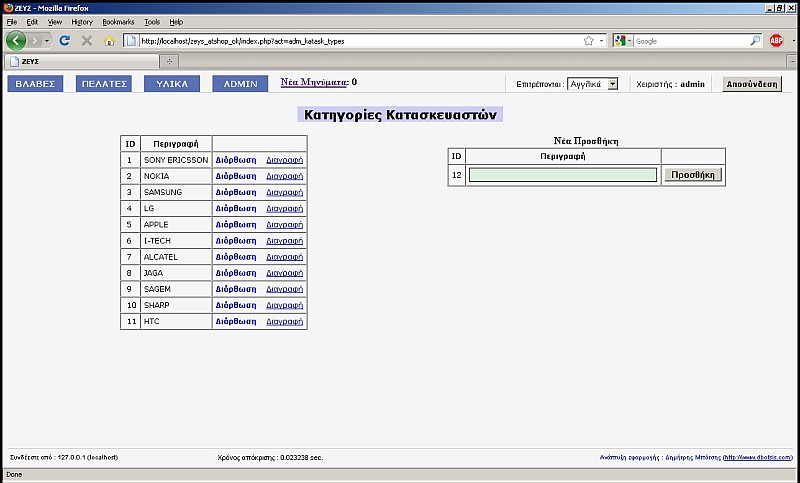Screen dimensions: 800x483
Task: Open the Νέα Μηνύματα link
Action: tap(314, 82)
